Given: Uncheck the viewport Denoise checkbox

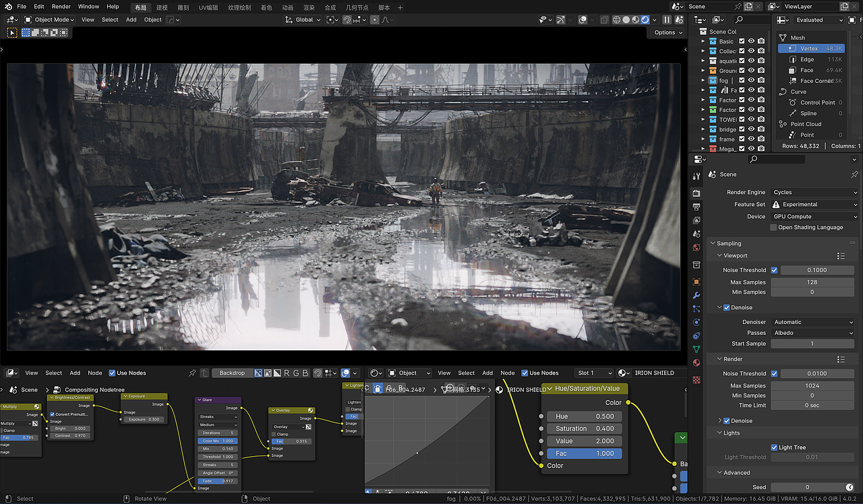Looking at the screenshot, I should [726, 307].
